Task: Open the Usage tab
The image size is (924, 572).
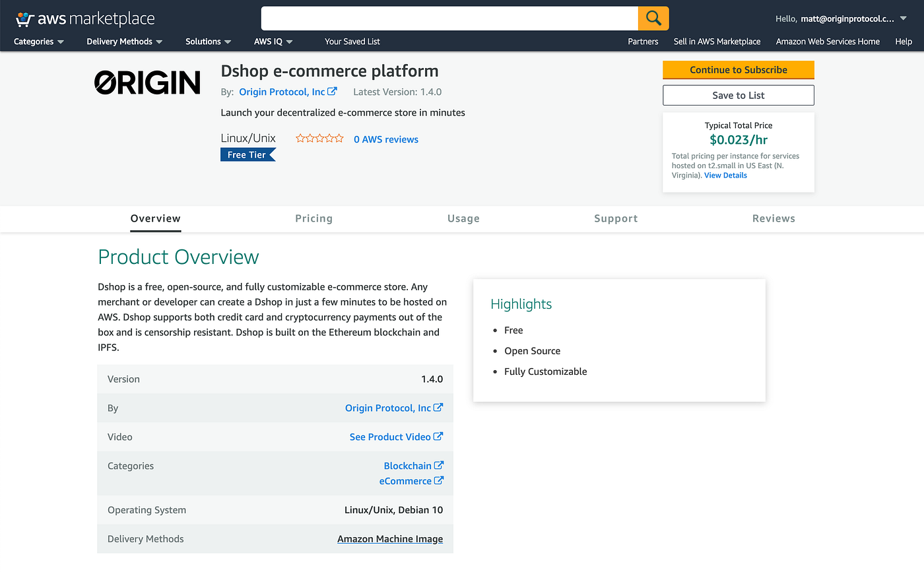Action: pyautogui.click(x=463, y=218)
